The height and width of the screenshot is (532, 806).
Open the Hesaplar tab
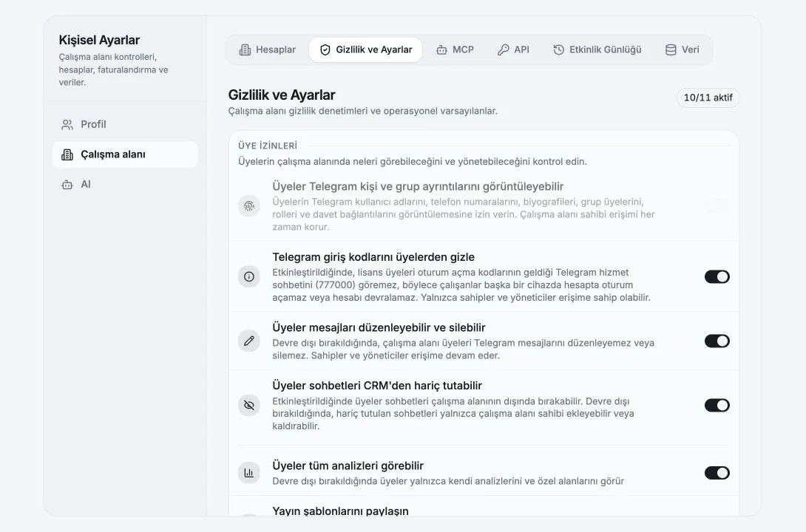[x=267, y=50]
